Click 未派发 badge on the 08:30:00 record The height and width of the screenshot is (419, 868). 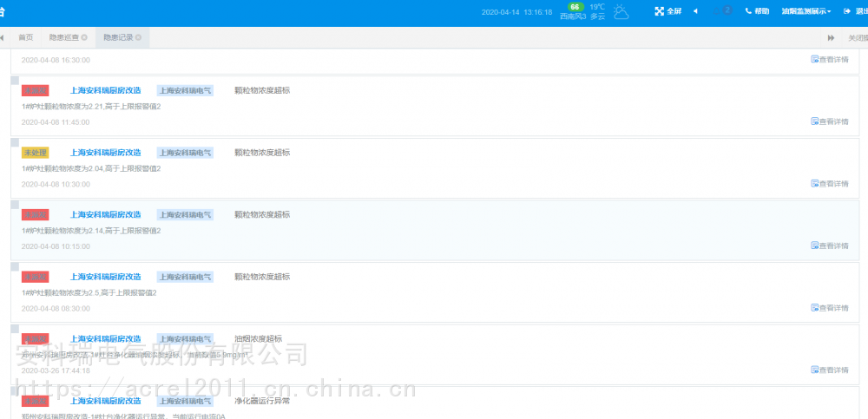point(36,277)
